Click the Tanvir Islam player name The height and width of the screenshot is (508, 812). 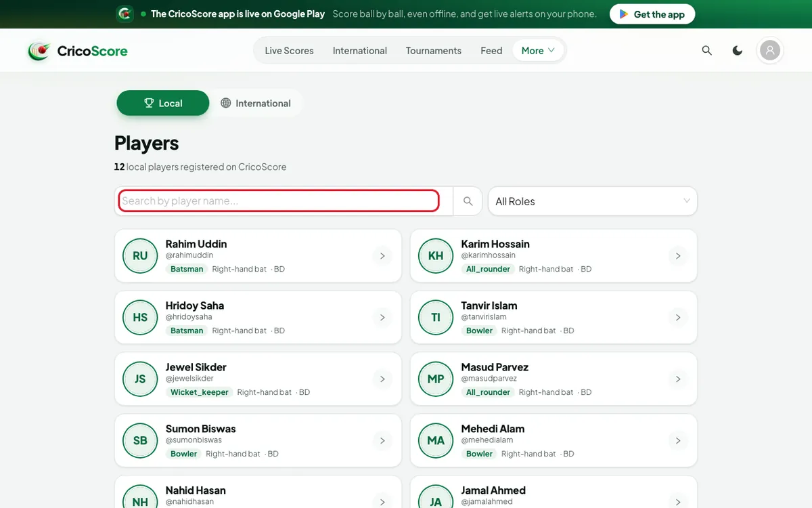pos(489,305)
